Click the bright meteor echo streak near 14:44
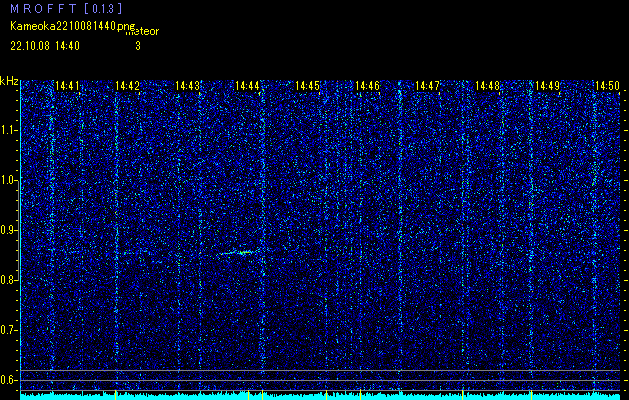This screenshot has width=629, height=400. click(237, 253)
